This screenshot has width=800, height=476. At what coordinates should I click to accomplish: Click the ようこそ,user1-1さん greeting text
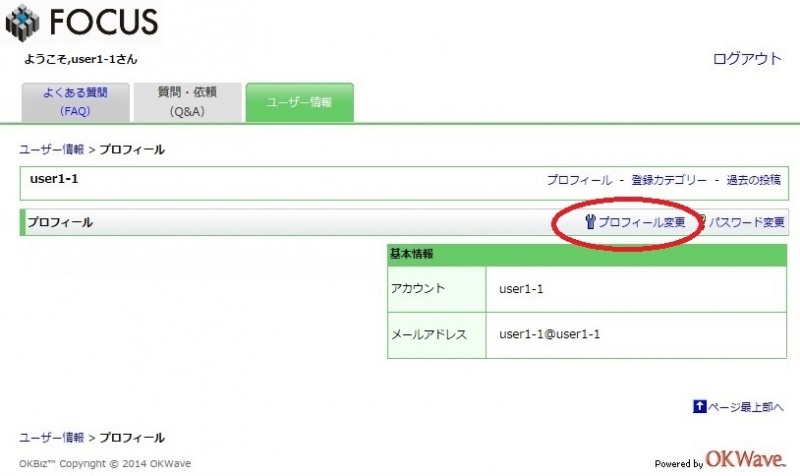(x=81, y=59)
